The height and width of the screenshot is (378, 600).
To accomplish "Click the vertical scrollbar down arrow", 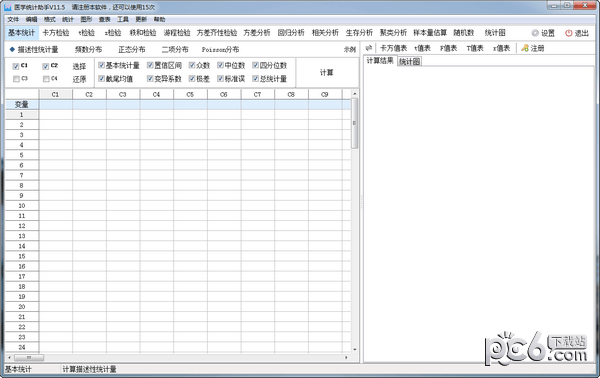I will 354,349.
